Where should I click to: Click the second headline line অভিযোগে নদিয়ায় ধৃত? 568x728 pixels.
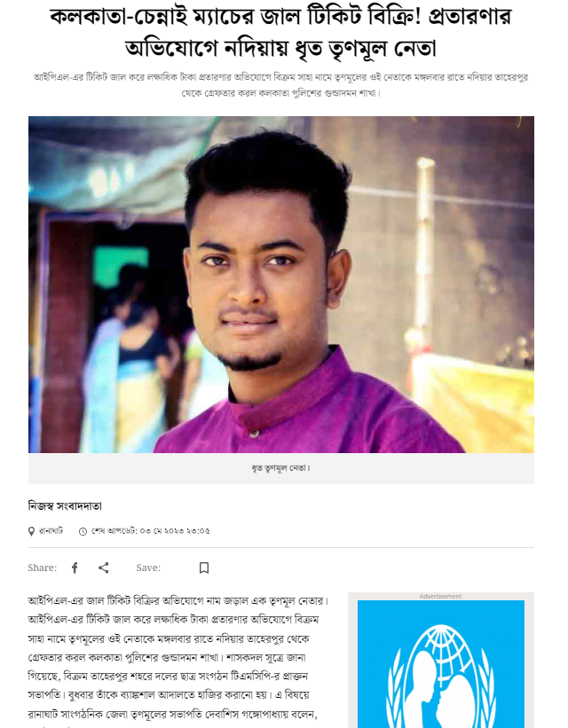click(280, 48)
